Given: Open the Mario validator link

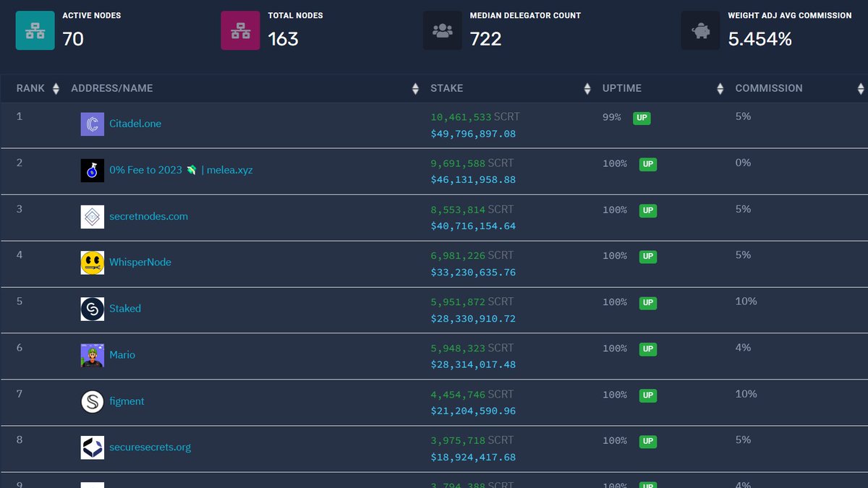Looking at the screenshot, I should 122,355.
